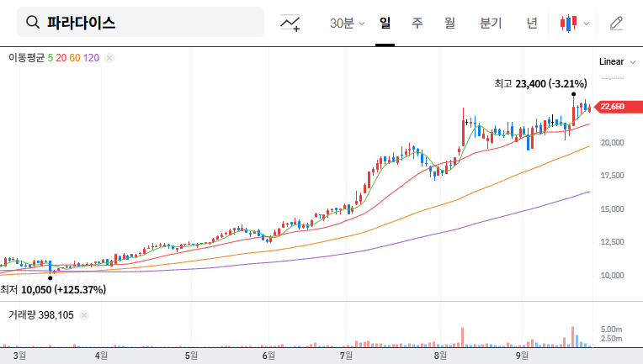This screenshot has height=364, width=643.
Task: Click the 최고 23,400 high marker
Action: click(540, 84)
